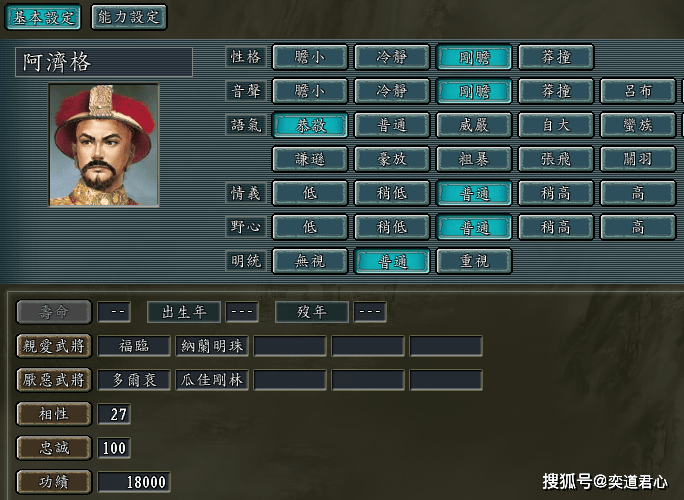Set 野心 to 低
Screen dimensions: 684x500
[x=310, y=227]
